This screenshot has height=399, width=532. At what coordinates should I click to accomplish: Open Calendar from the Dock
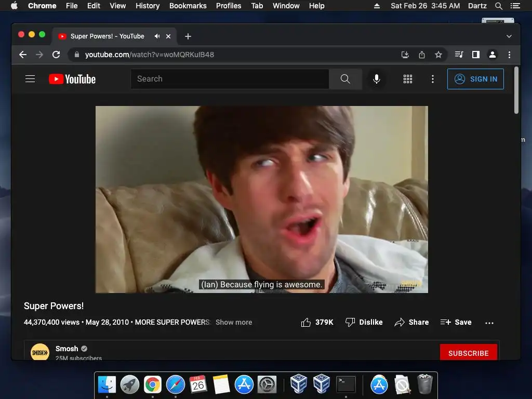(x=198, y=384)
